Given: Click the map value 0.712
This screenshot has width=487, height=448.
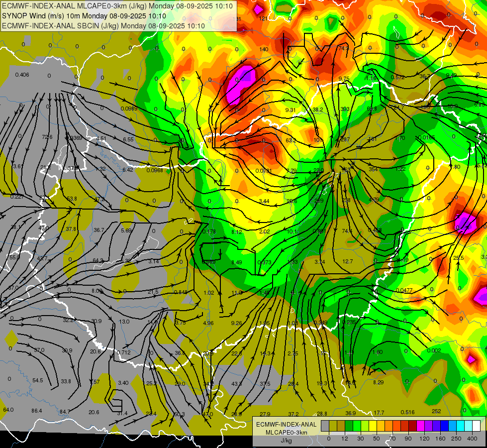Looking at the screenshot, I should tap(123, 352).
